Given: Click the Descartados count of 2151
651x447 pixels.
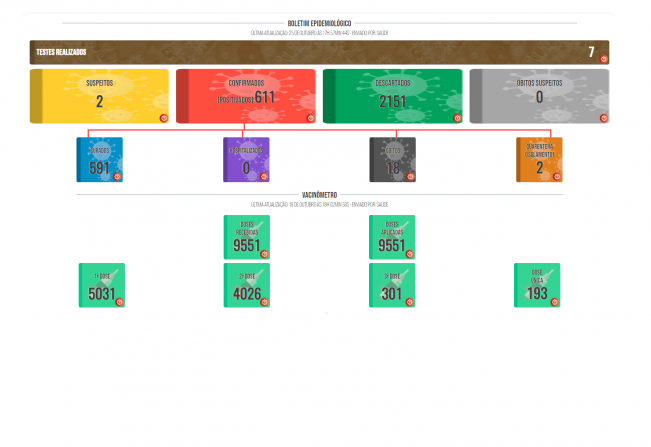Looking at the screenshot, I should point(391,100).
